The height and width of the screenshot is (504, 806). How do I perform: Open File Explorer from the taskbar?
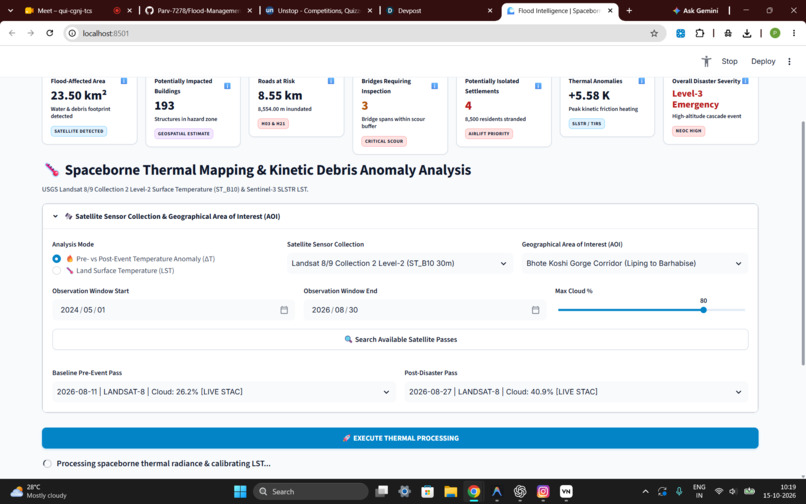tap(450, 492)
